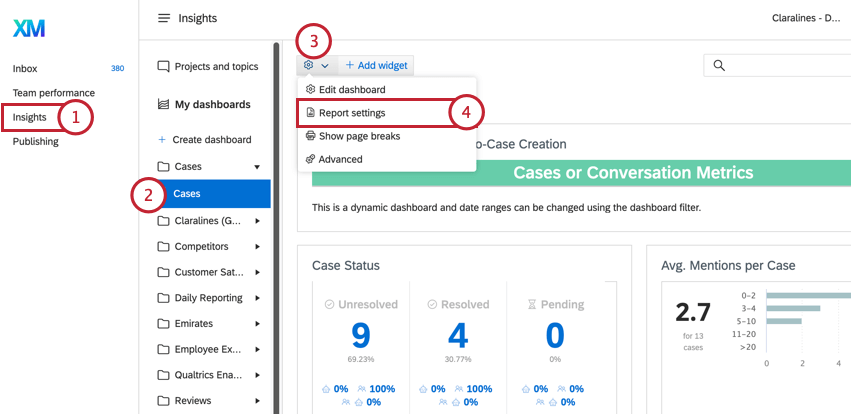Image resolution: width=851 pixels, height=414 pixels.
Task: Focus the dashboard search field
Action: (777, 66)
